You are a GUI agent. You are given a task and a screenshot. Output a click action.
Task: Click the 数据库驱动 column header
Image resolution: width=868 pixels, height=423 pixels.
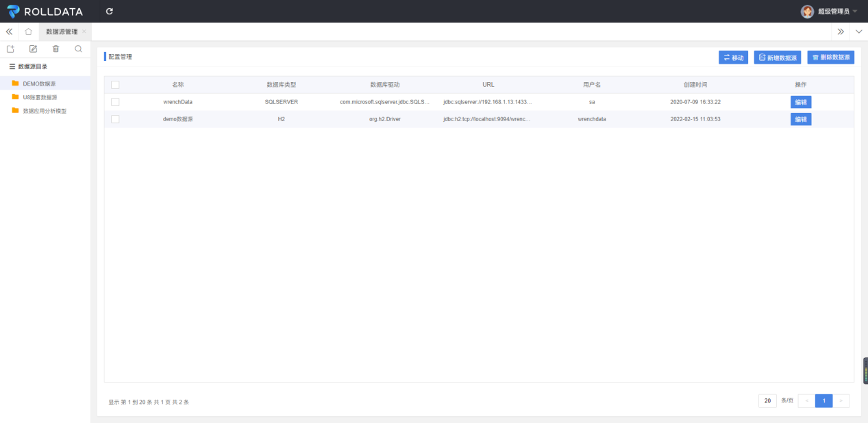pos(385,85)
